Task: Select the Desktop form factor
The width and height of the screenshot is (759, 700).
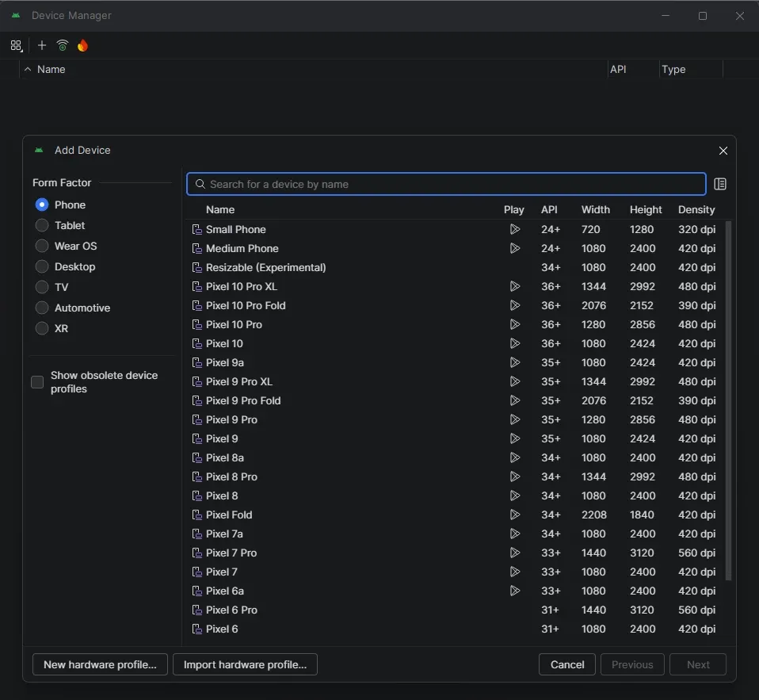Action: 42,266
